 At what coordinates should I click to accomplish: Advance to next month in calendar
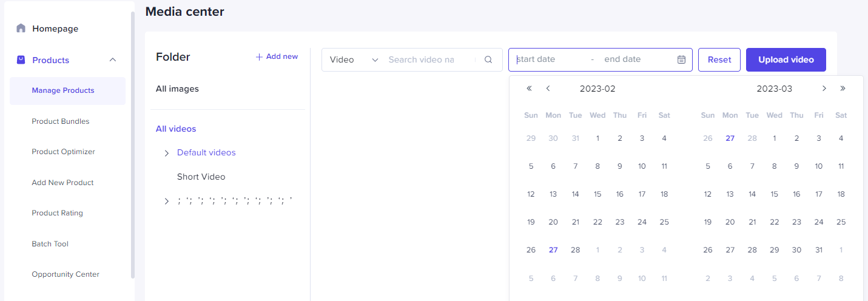pos(824,89)
